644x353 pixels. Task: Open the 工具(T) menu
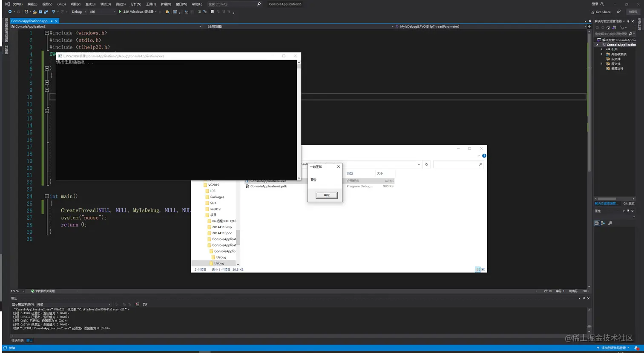click(151, 4)
